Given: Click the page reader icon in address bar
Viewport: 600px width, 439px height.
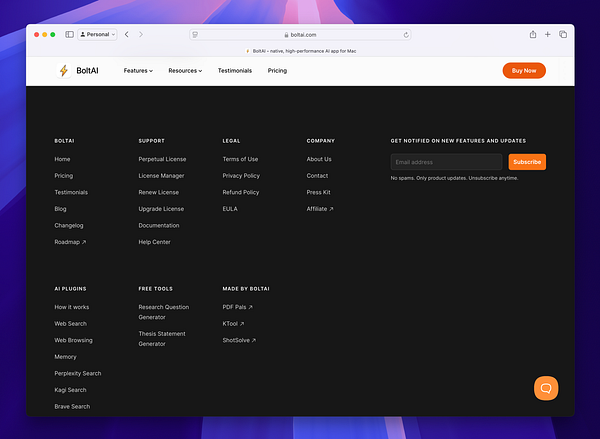Looking at the screenshot, I should point(195,35).
